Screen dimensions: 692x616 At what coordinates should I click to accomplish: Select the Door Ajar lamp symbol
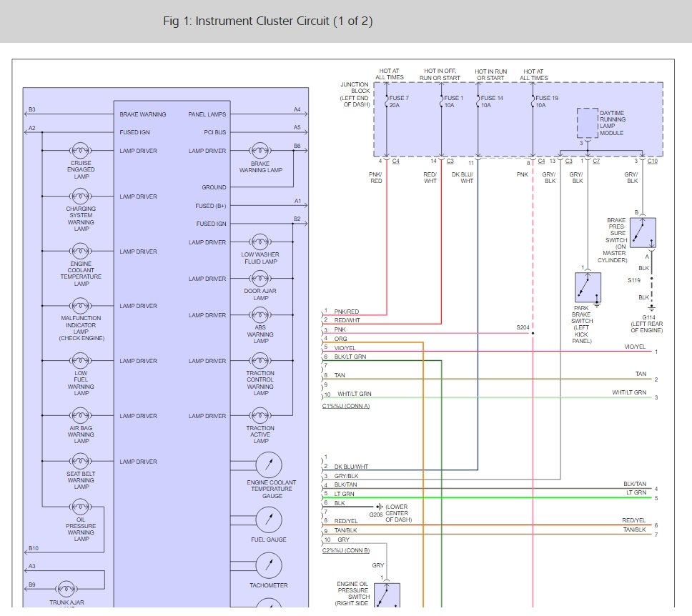tap(261, 279)
